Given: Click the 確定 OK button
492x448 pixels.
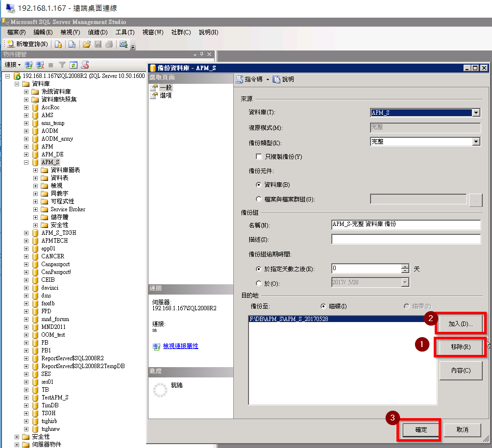Looking at the screenshot, I should click(421, 430).
